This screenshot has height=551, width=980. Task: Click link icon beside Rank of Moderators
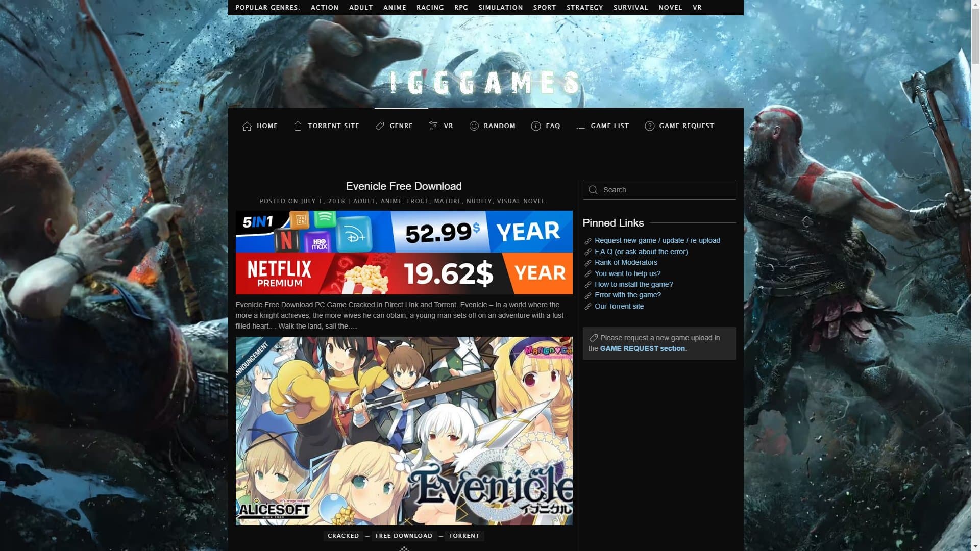pos(588,263)
